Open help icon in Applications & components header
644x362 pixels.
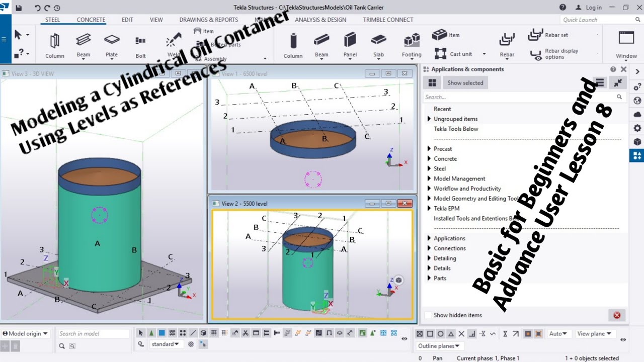(613, 69)
